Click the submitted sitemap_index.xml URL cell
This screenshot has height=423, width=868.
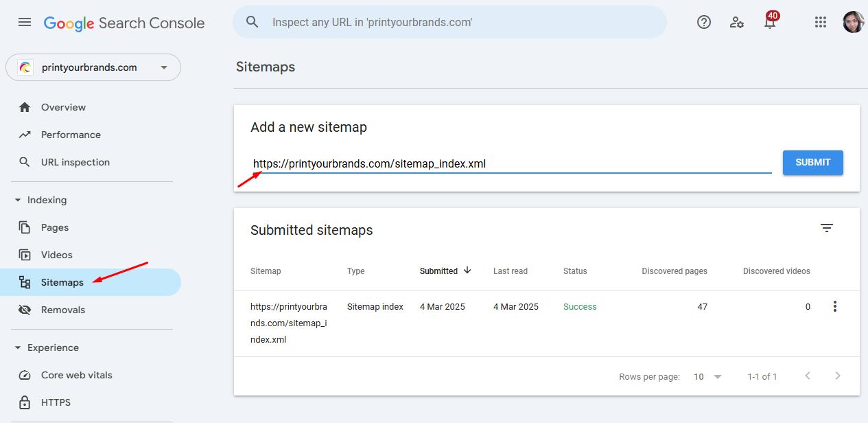(288, 323)
